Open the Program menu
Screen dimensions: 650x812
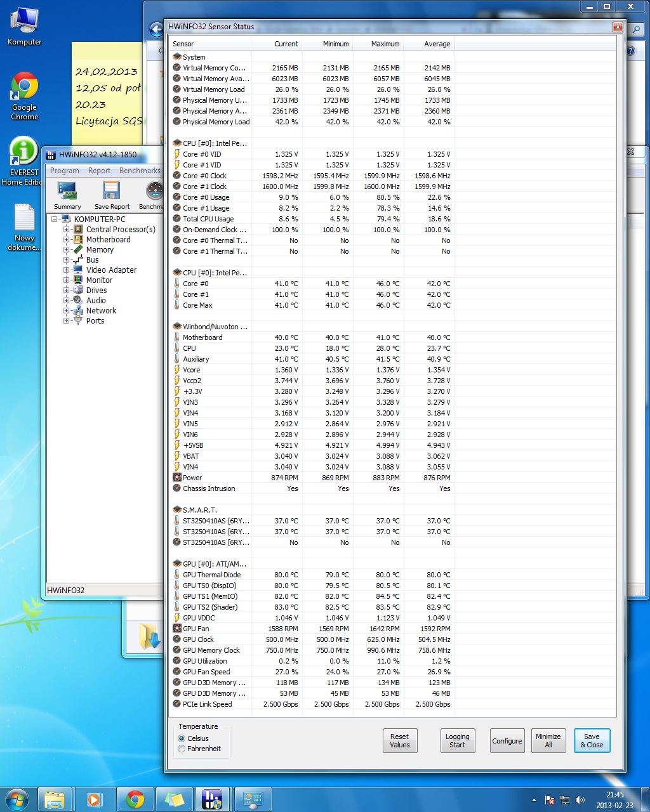pos(65,171)
